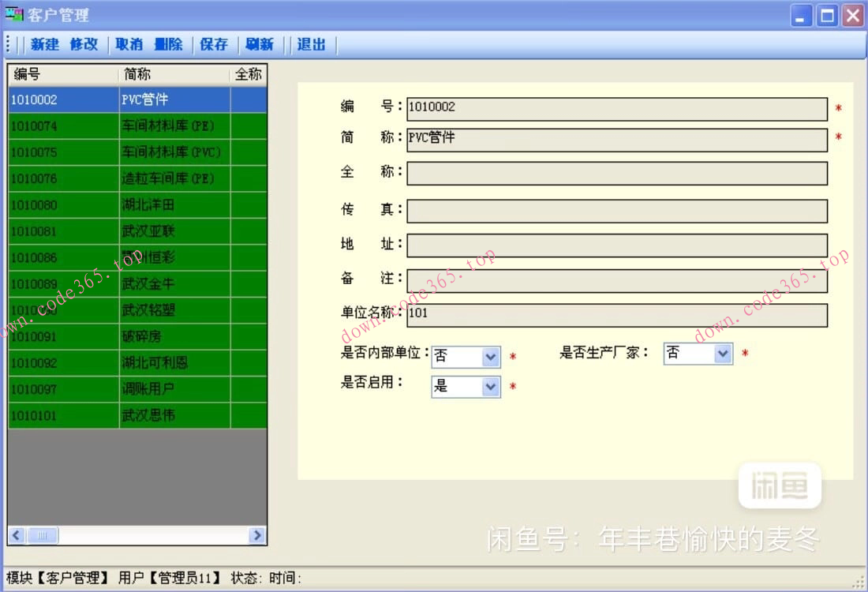Click the 客户管理 title bar window icon
The width and height of the screenshot is (868, 592).
[x=14, y=15]
